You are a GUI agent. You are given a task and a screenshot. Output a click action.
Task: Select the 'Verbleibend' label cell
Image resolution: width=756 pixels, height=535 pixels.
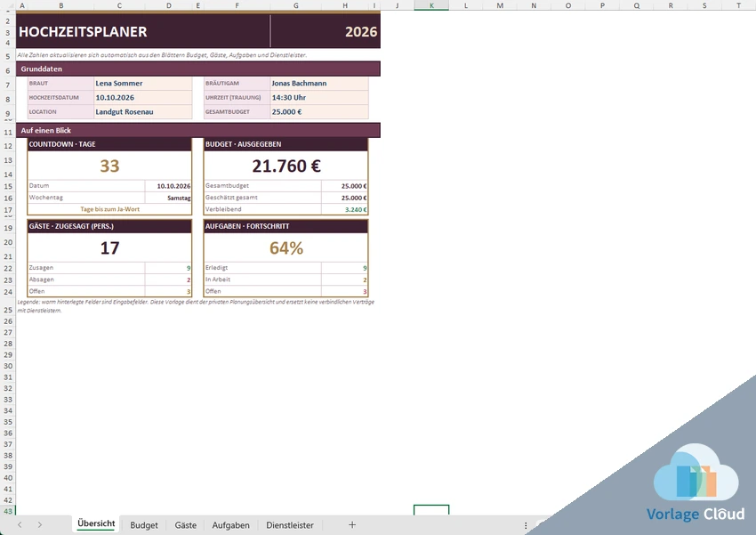coord(262,209)
